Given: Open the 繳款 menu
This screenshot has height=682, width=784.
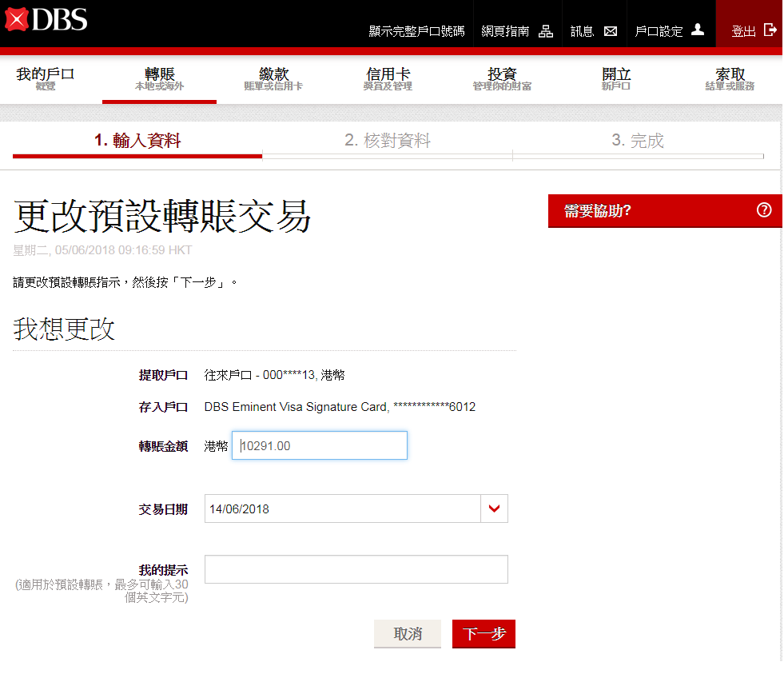Looking at the screenshot, I should point(273,79).
